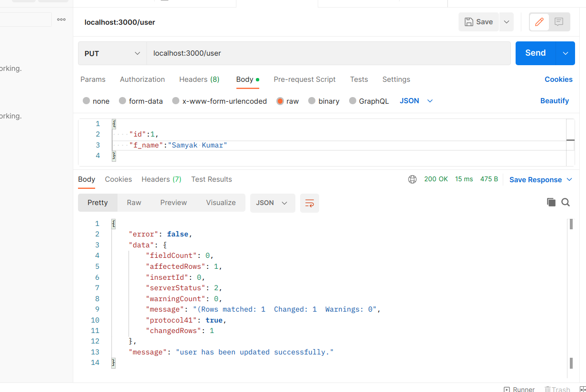Viewport: 586px width, 392px height.
Task: Open the JSON body format dropdown
Action: pyautogui.click(x=416, y=101)
